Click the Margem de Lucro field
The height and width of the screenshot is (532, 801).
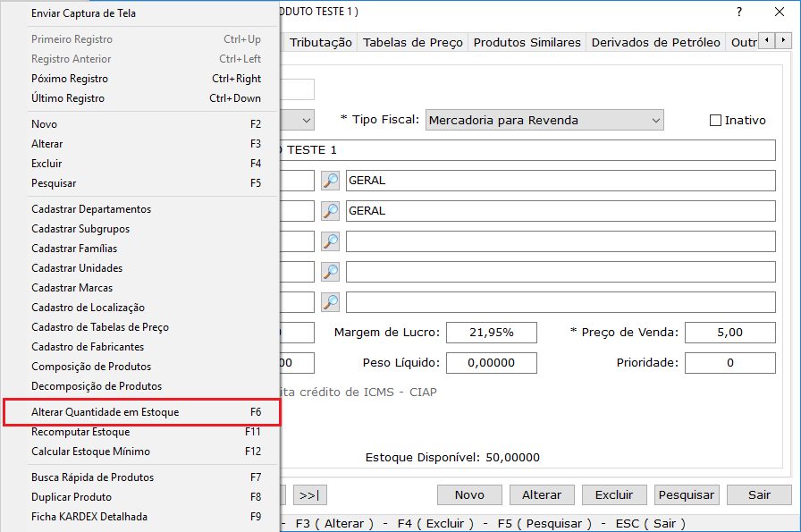pos(492,333)
